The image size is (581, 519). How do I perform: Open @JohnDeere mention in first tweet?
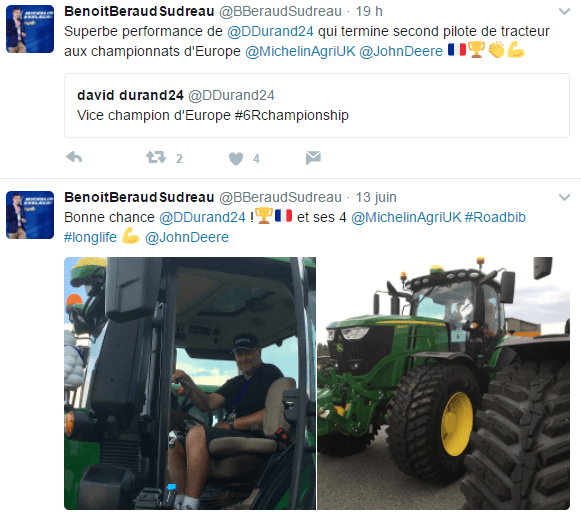coord(401,51)
